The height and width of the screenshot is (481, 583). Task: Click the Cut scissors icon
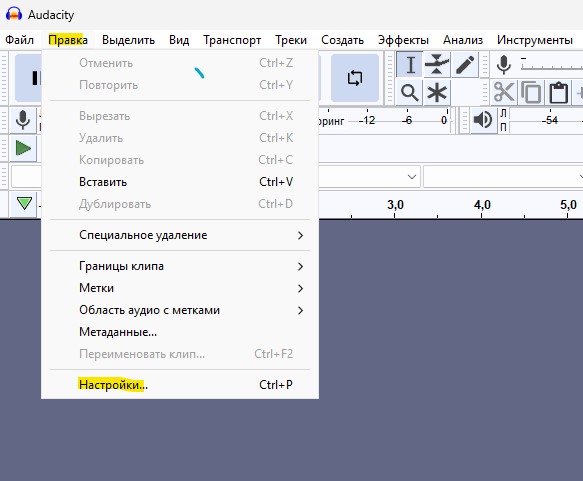504,93
